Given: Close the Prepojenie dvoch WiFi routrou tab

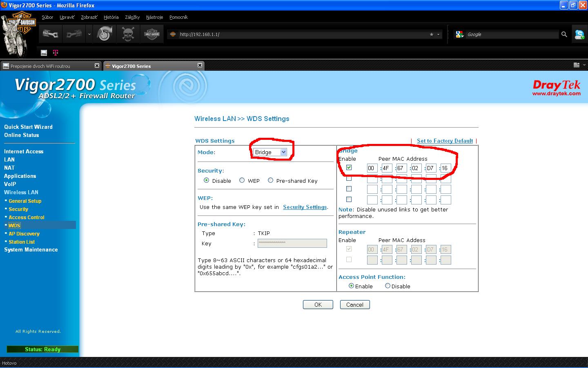Looking at the screenshot, I should click(x=97, y=65).
